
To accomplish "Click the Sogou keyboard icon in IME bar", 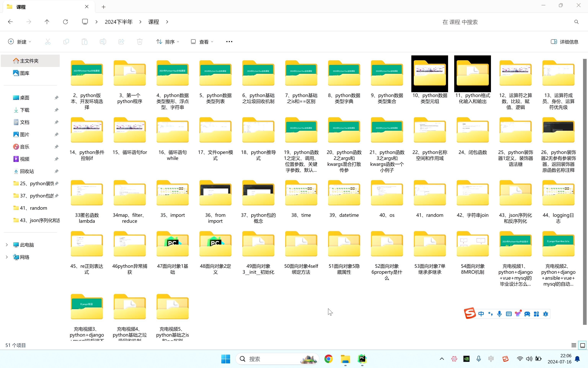I will point(509,314).
